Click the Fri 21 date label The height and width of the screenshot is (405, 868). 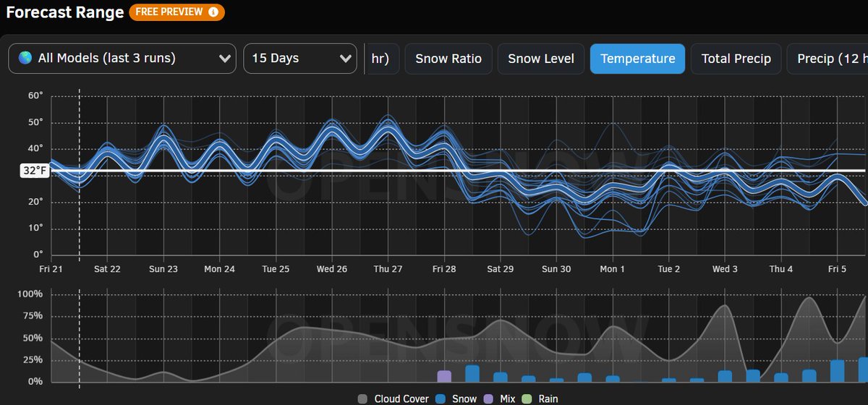tap(51, 269)
